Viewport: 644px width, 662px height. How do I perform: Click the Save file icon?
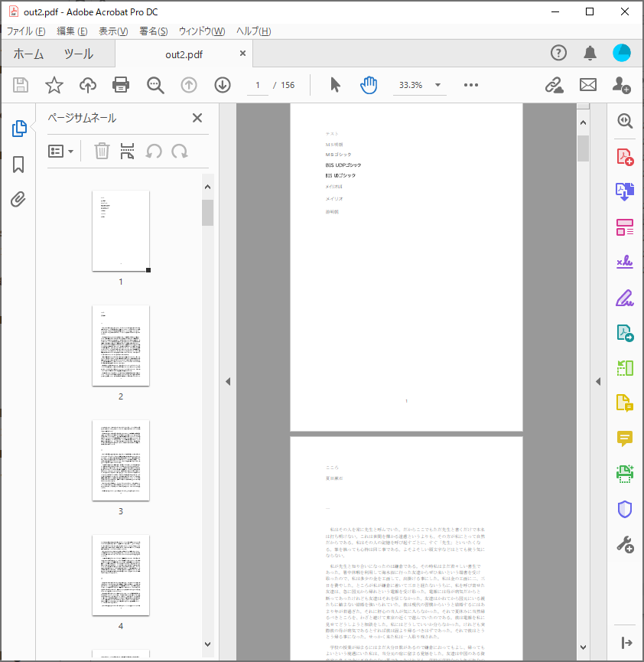[x=20, y=85]
